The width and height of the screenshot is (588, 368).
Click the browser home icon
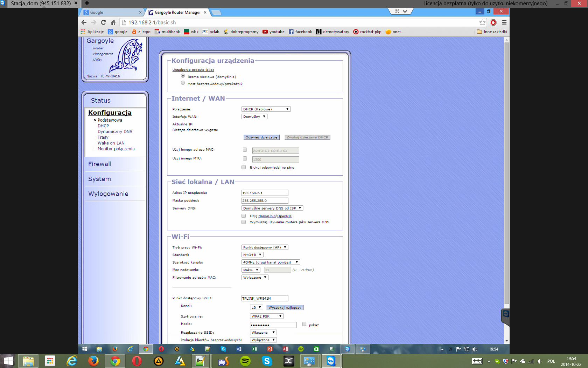(x=113, y=22)
